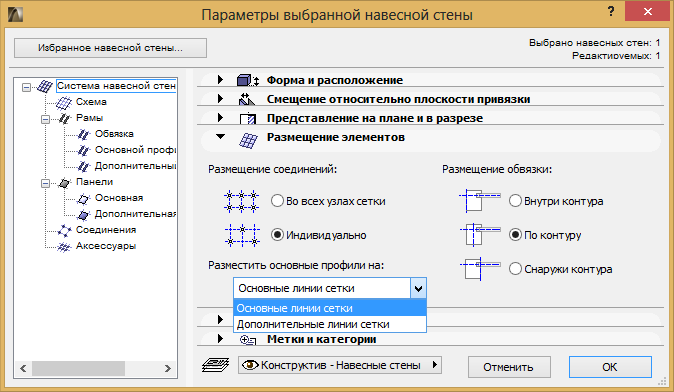Image resolution: width=674 pixels, height=392 pixels.
Task: Collapse the Панели tree node
Action: click(46, 184)
